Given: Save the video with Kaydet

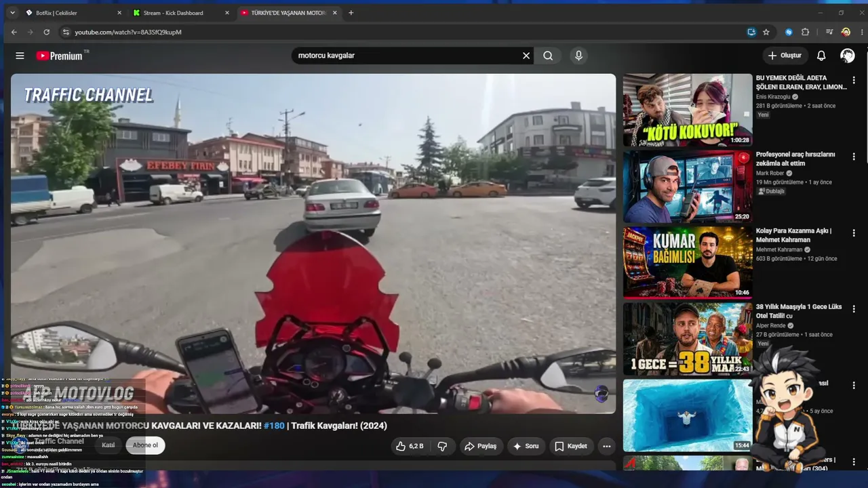Looking at the screenshot, I should click(x=571, y=446).
